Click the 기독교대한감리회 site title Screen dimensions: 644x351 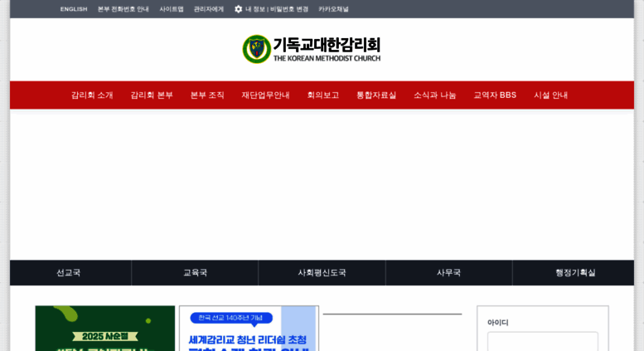327,45
